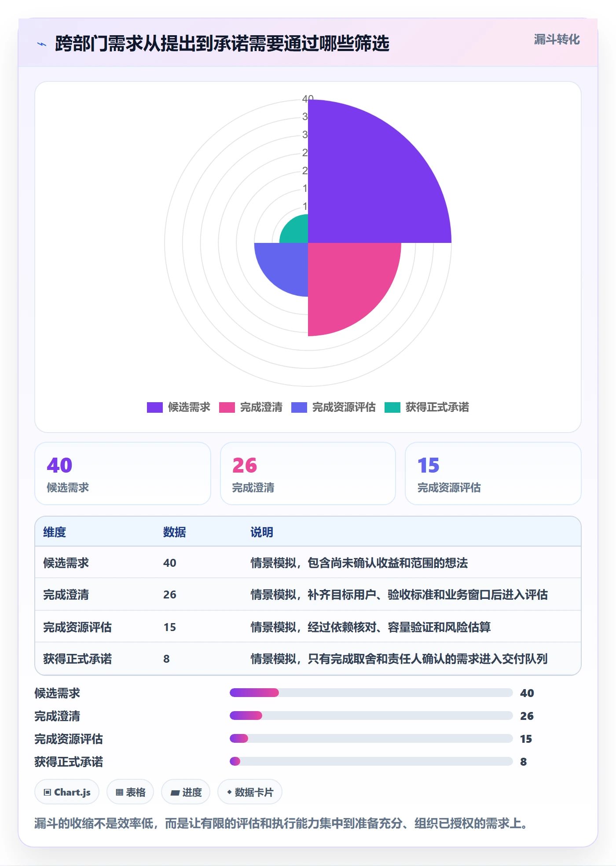
Task: Click the 漏斗转化 tag in the header
Action: 557,40
